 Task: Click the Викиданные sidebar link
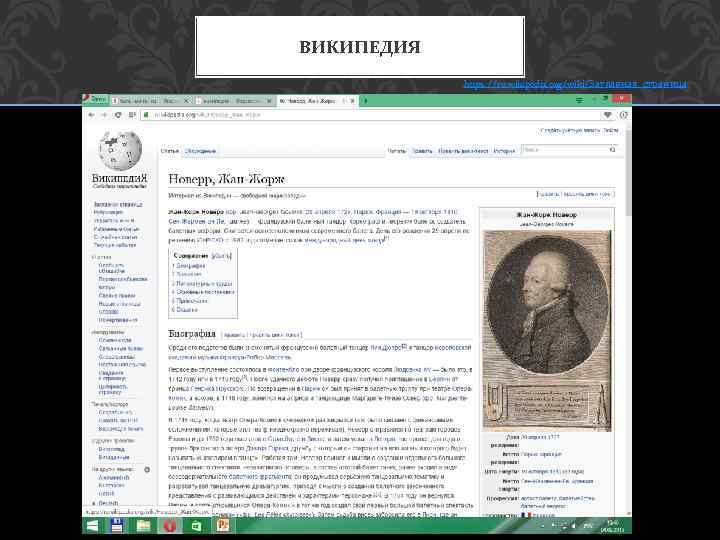point(114,457)
